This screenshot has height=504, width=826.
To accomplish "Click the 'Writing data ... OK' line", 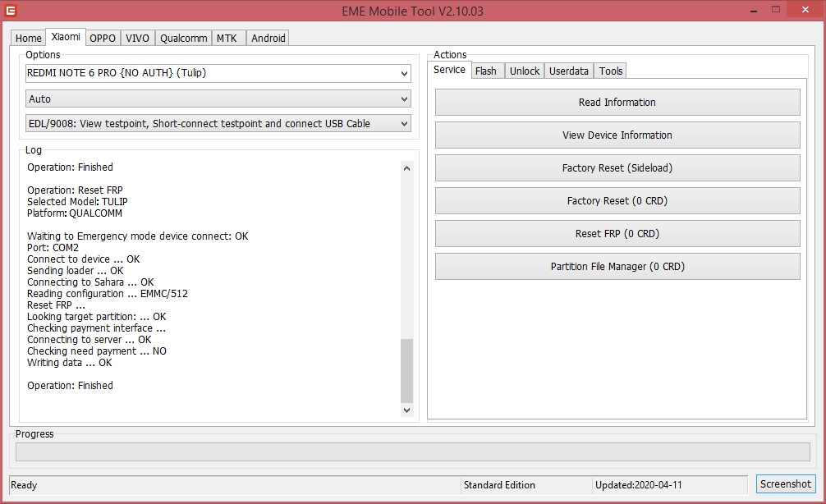I will coord(70,363).
